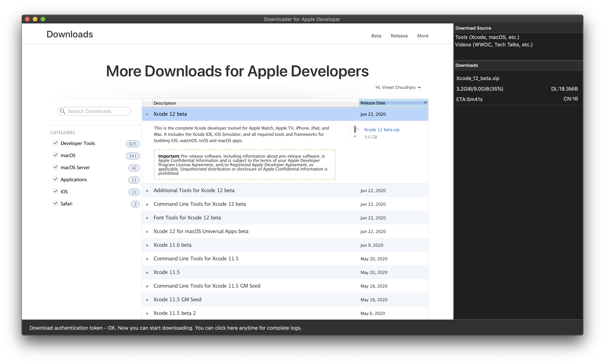Image resolution: width=605 pixels, height=364 pixels.
Task: Click the plus icon for Xcode 11.5 beta 2
Action: 147,314
